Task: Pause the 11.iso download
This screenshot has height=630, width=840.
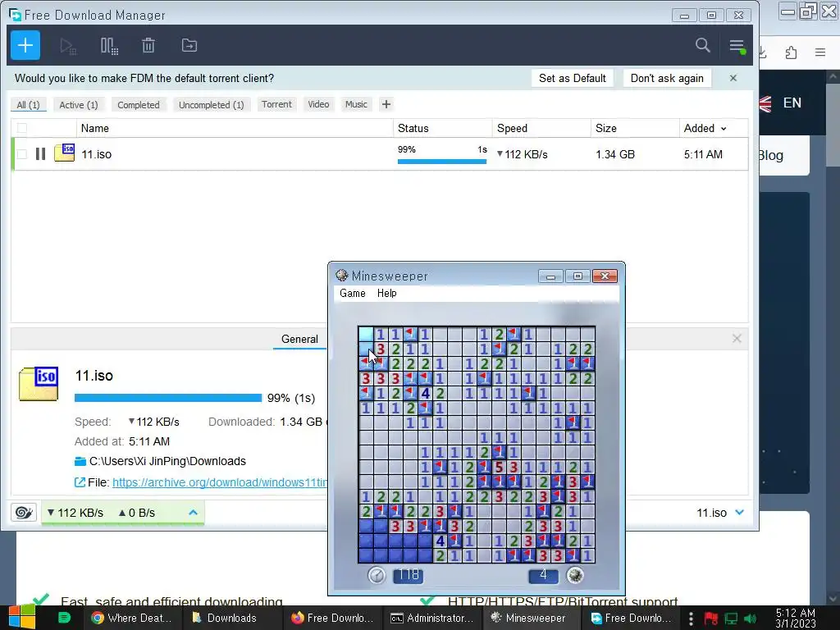Action: [x=40, y=154]
